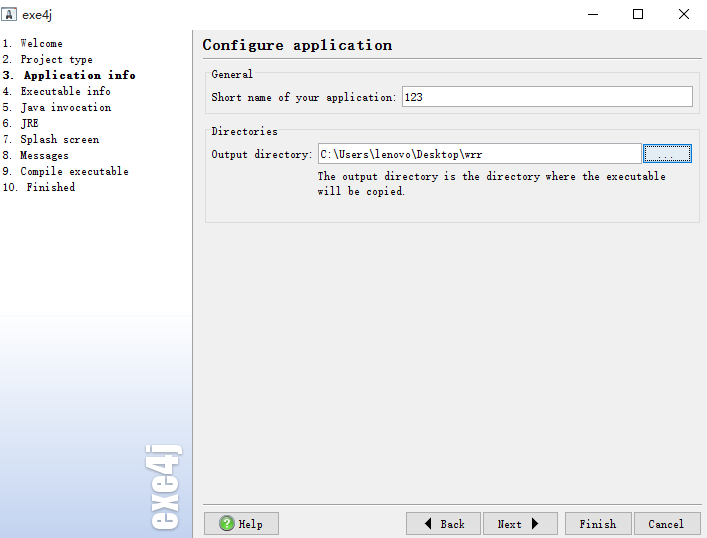Click the Next button right arrow icon

[535, 523]
